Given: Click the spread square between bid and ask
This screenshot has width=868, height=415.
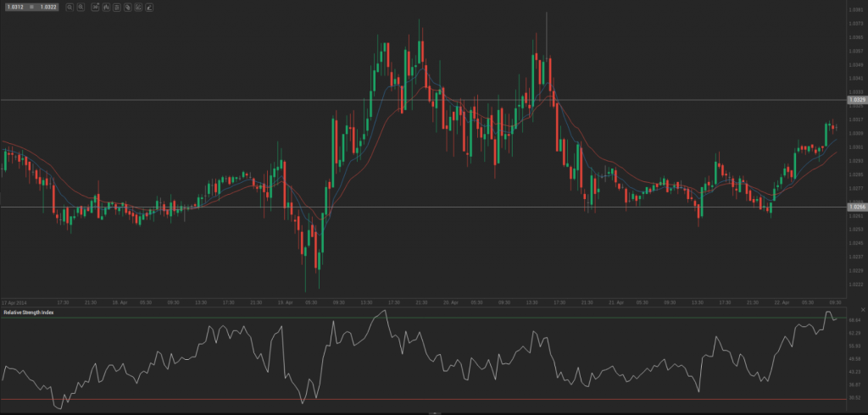Looking at the screenshot, I should (x=31, y=7).
